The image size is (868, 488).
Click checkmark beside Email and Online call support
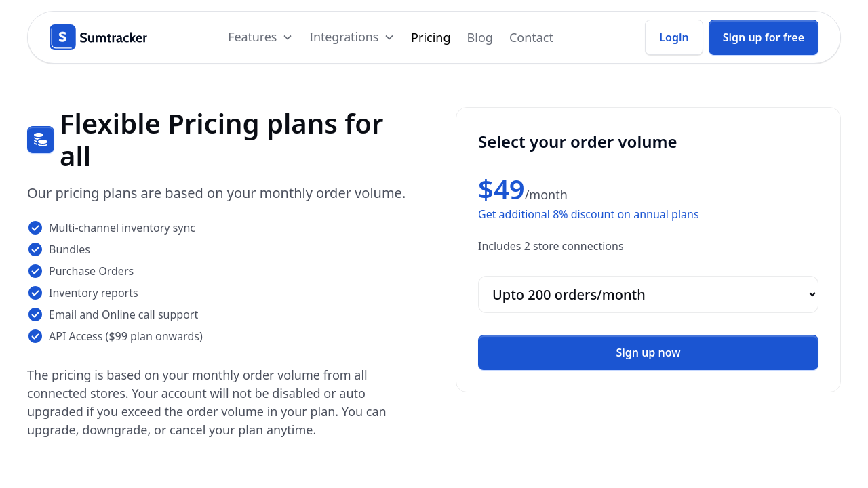35,314
